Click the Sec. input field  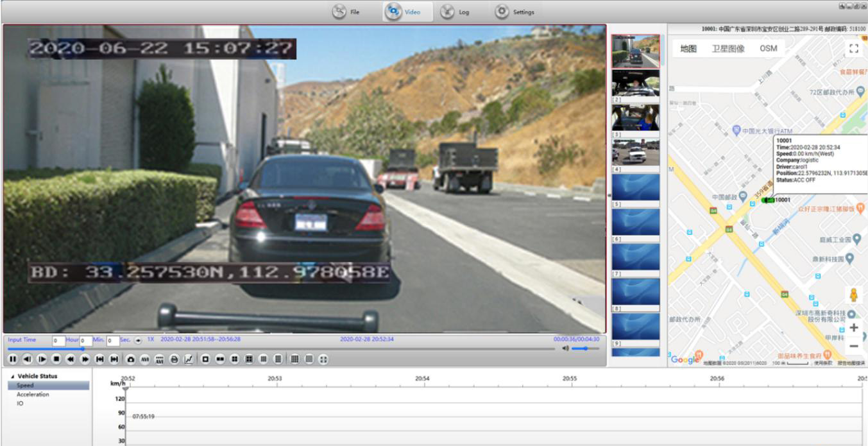coord(113,340)
